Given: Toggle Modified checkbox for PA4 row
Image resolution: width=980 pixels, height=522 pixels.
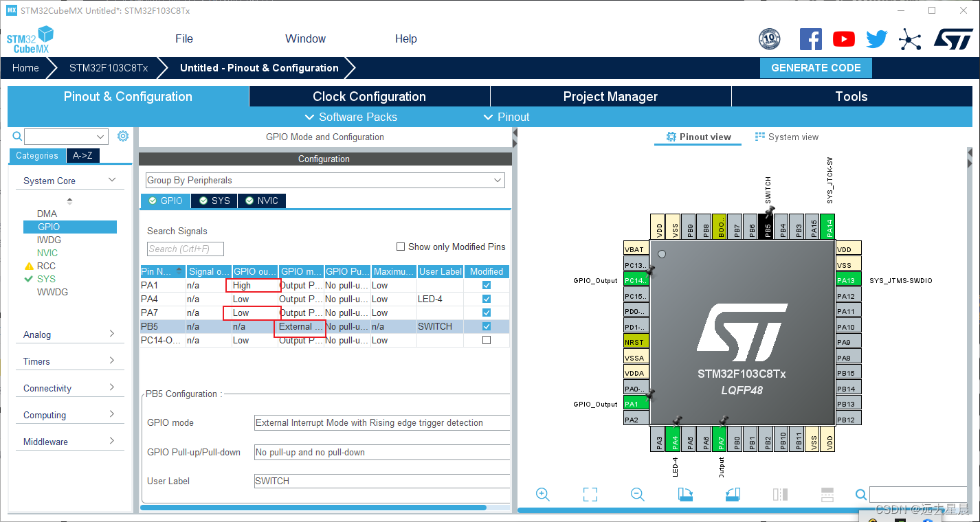Looking at the screenshot, I should 487,299.
